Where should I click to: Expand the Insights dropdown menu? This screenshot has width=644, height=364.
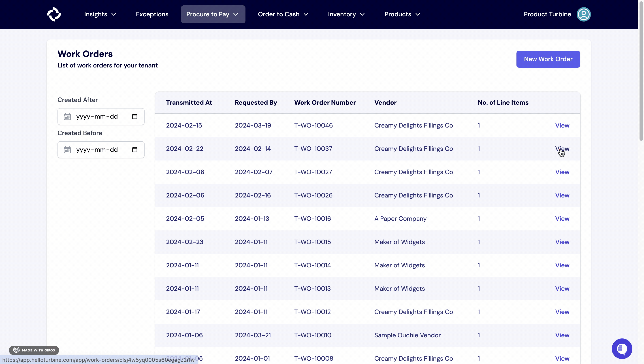pyautogui.click(x=100, y=14)
